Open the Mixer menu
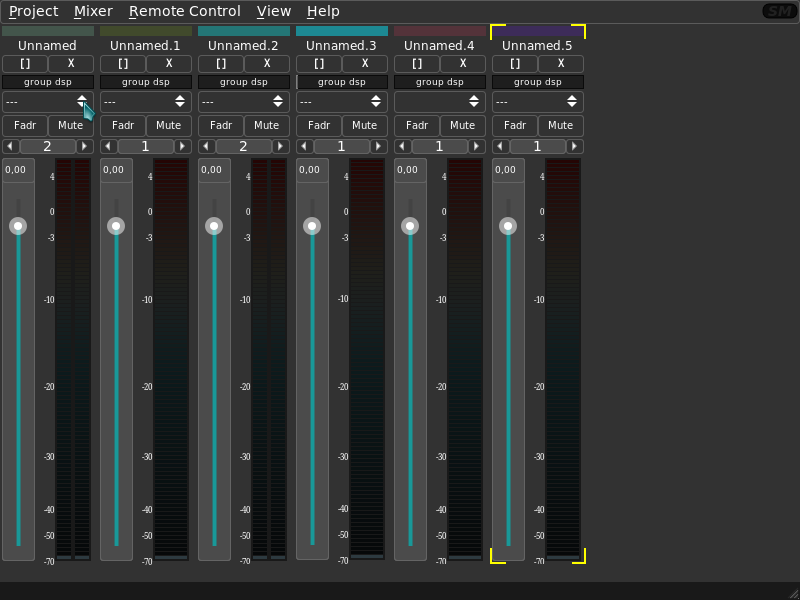The width and height of the screenshot is (800, 600). point(93,11)
